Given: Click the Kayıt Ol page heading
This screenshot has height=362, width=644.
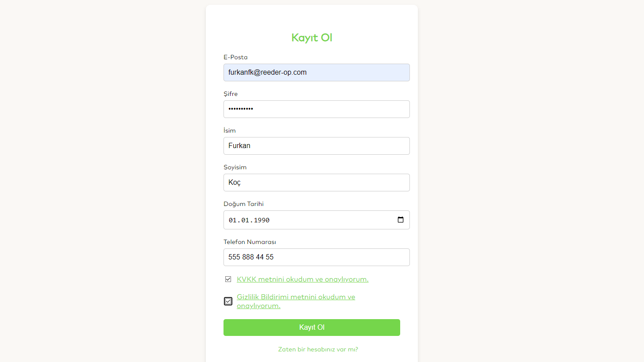Looking at the screenshot, I should click(x=312, y=38).
